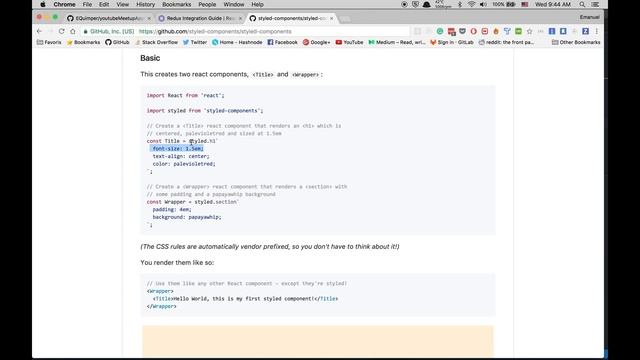
Task: Close the Redux Integration Guide tab
Action: pos(240,18)
